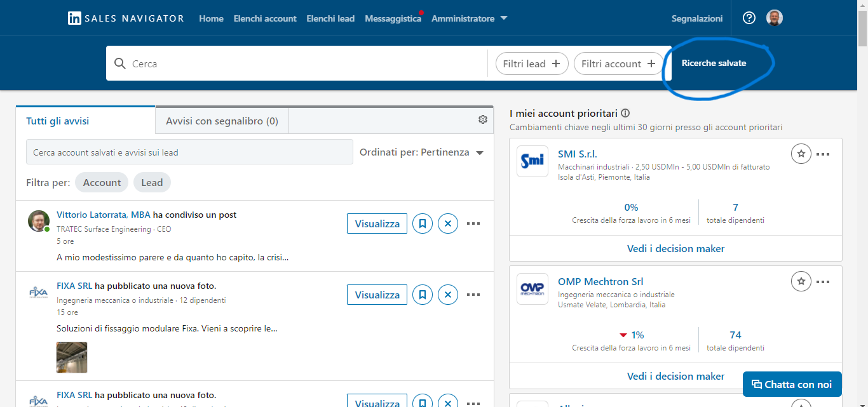Open Segnalazioni in the top bar
The image size is (868, 407).
[x=697, y=18]
